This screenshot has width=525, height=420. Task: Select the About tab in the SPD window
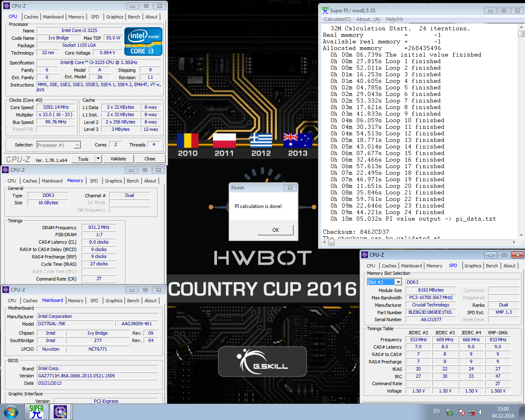(x=509, y=266)
